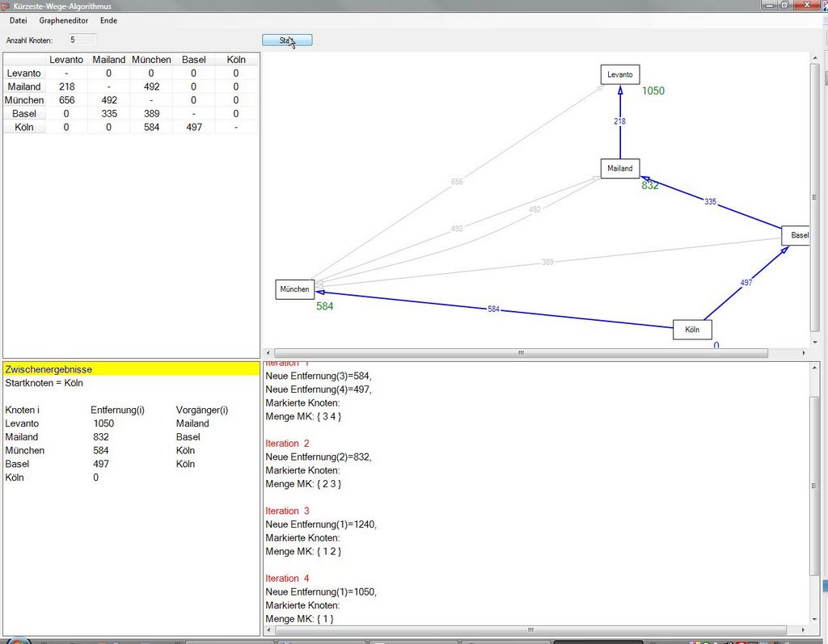Focus the Anzahl Knoten input field
The width and height of the screenshot is (828, 644).
82,39
